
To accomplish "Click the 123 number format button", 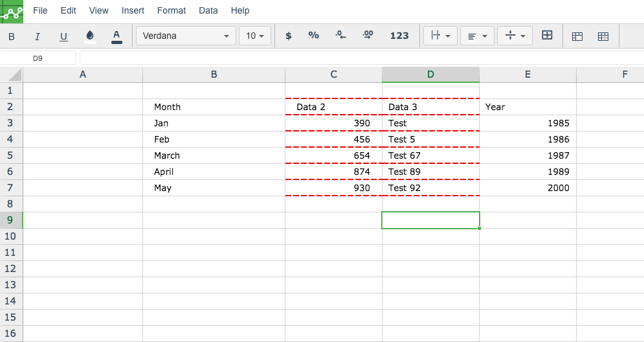I will 399,36.
